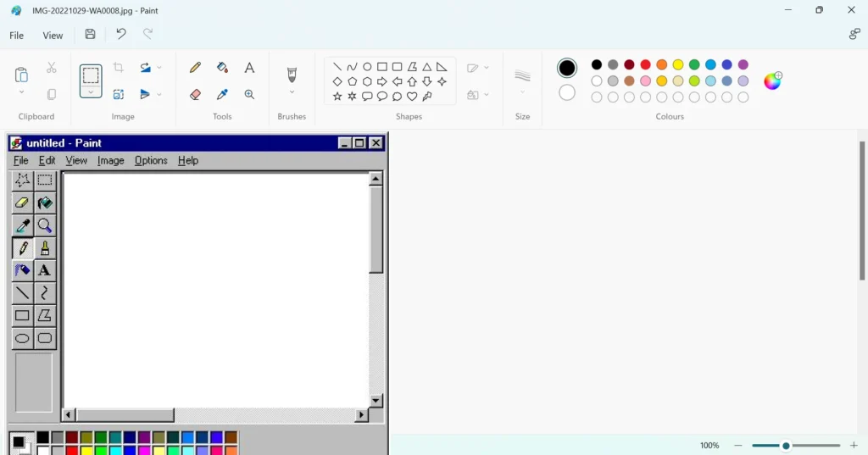
Task: Open the Brushes dropdown
Action: pos(292,92)
